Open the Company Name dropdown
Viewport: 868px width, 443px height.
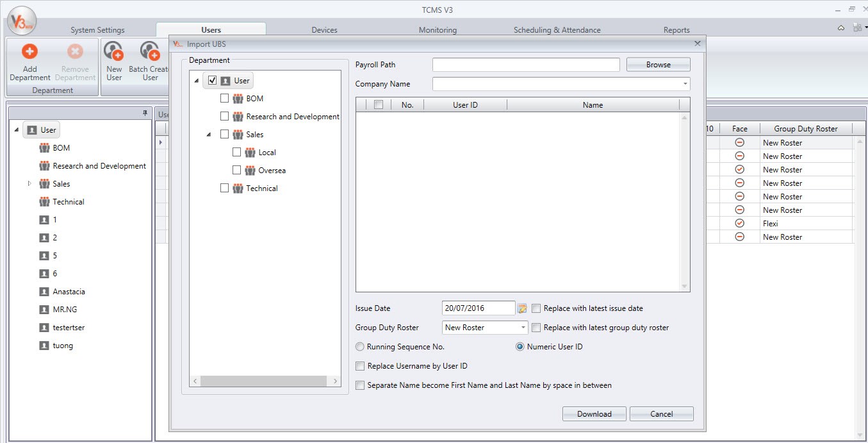click(685, 84)
